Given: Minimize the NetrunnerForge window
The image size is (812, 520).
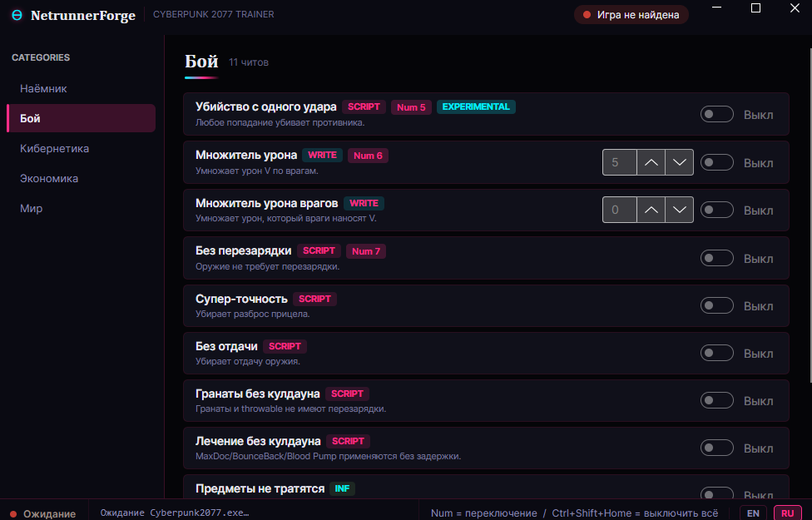Looking at the screenshot, I should pos(716,7).
